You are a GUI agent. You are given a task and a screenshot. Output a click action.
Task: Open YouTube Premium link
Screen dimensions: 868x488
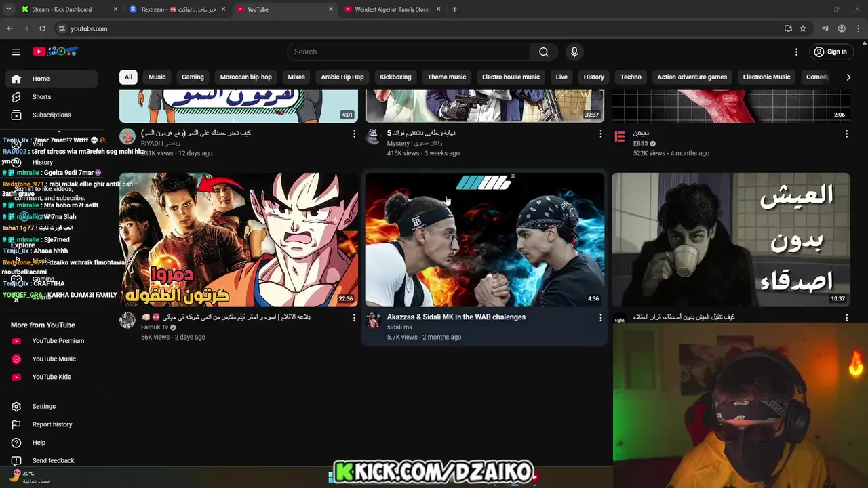pos(52,341)
